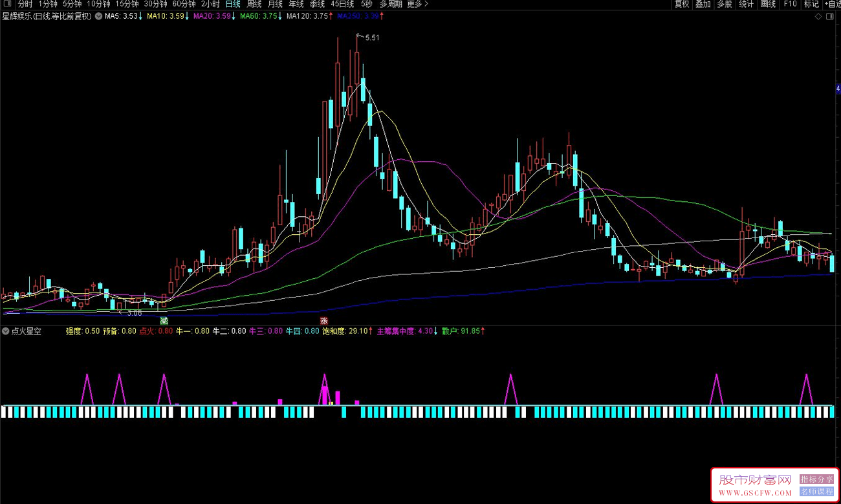
Task: Expand the 星辉娱乐 main chart indicator dropdown
Action: point(98,17)
